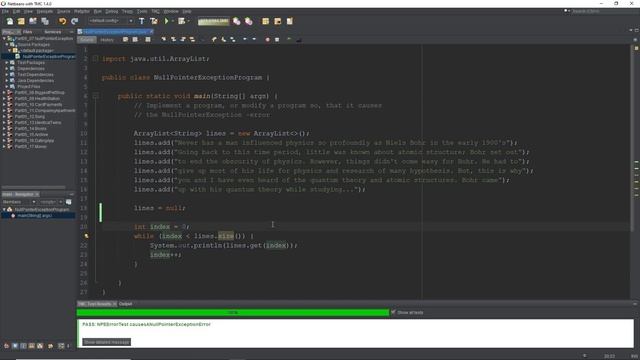Click the Build Project hammer icon
640x360 pixels.
[141, 21]
